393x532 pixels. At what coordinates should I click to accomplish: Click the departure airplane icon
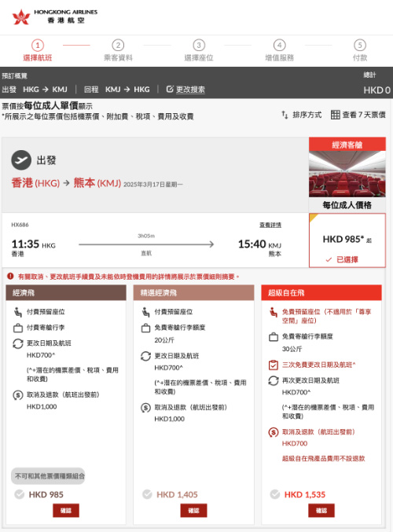pyautogui.click(x=21, y=160)
